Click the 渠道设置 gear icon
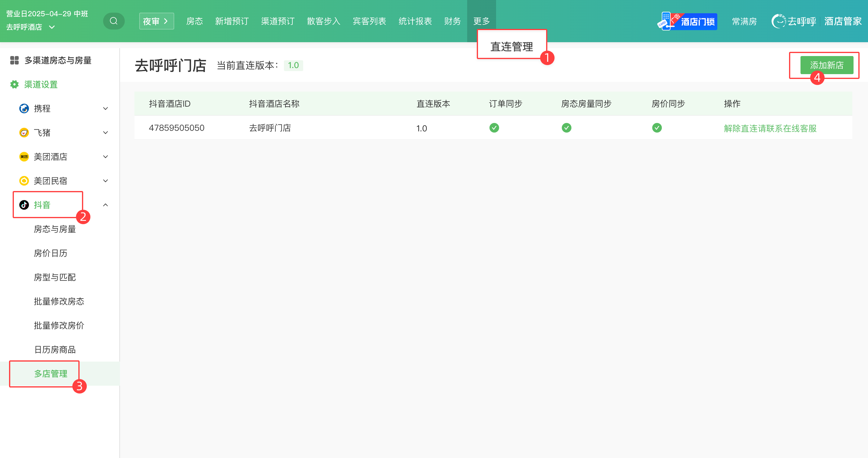 tap(14, 85)
